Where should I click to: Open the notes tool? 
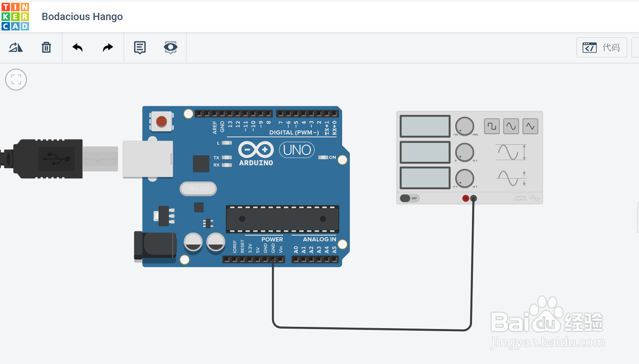pyautogui.click(x=140, y=47)
